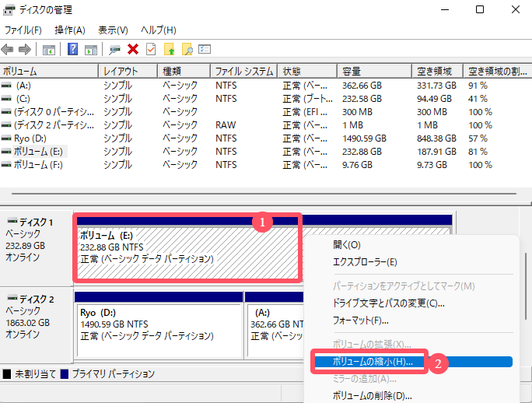This screenshot has height=403, width=532.
Task: Sort by 状態 column header
Action: coord(307,72)
